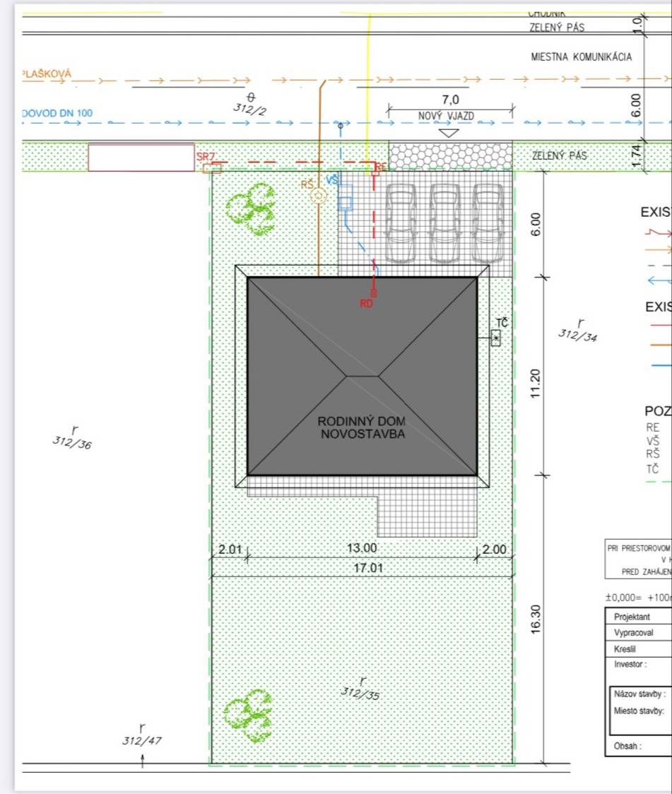Click the Kreslil title block row
672x794 pixels.
coord(639,648)
